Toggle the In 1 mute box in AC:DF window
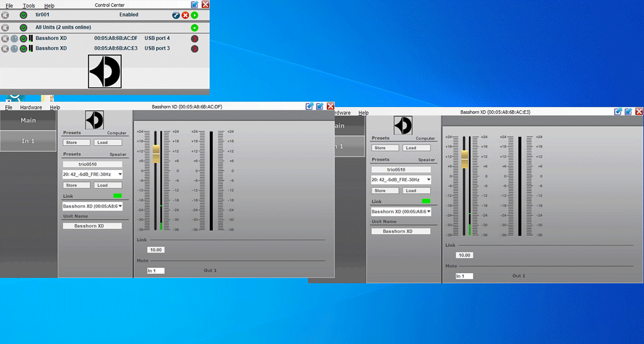644x344 pixels. (x=156, y=270)
